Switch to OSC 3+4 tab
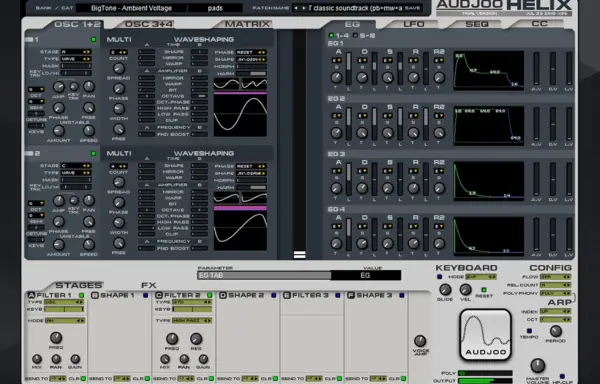The height and width of the screenshot is (384, 600). click(x=148, y=24)
